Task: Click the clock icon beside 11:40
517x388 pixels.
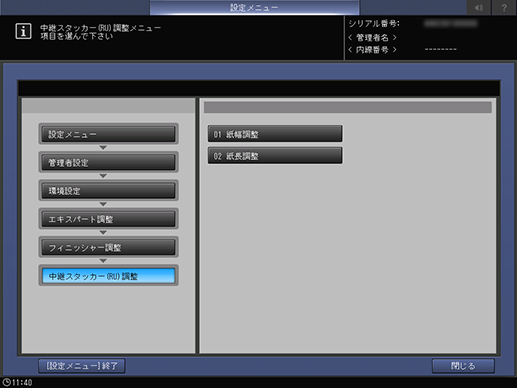Action: (6, 382)
